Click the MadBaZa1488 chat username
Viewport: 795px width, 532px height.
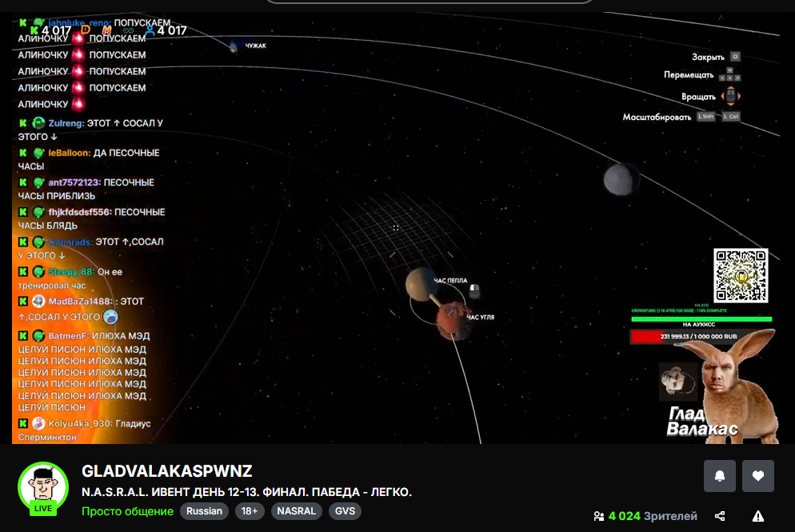[81, 302]
